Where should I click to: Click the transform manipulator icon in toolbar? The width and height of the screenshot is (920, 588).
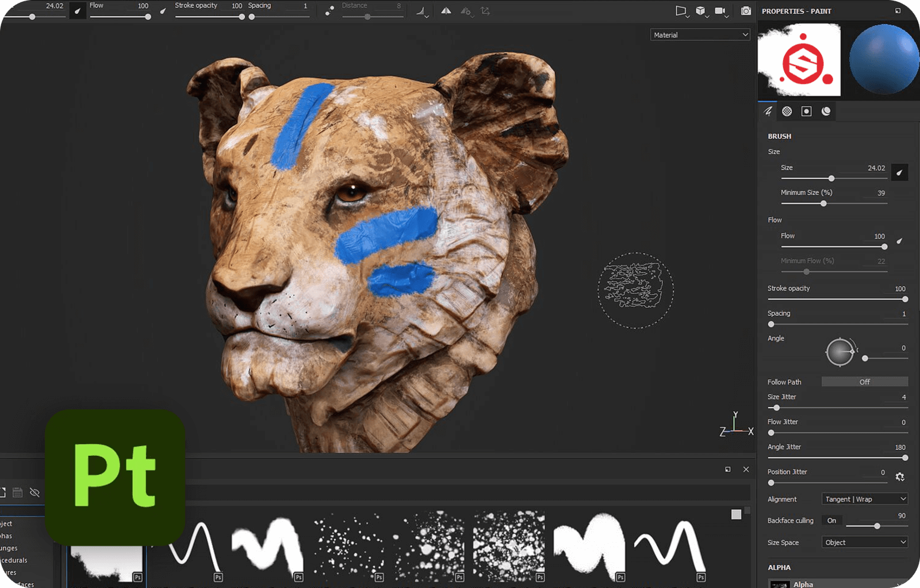point(485,11)
